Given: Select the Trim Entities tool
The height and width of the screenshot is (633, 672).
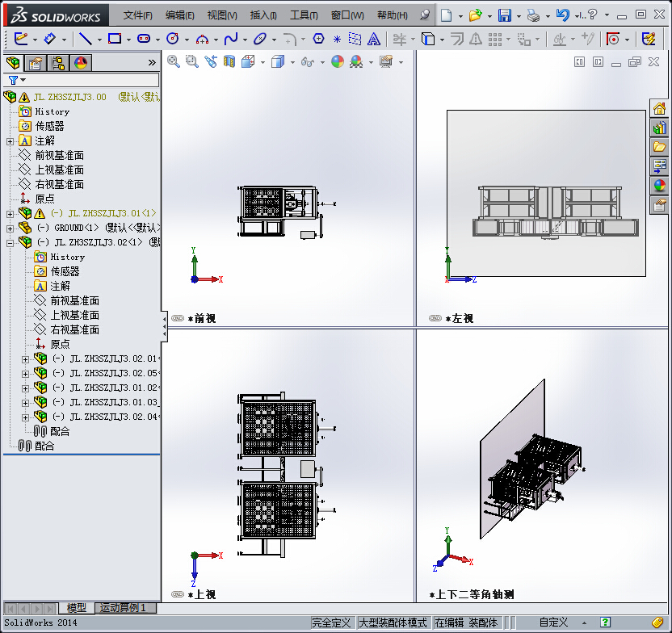Looking at the screenshot, I should point(400,39).
